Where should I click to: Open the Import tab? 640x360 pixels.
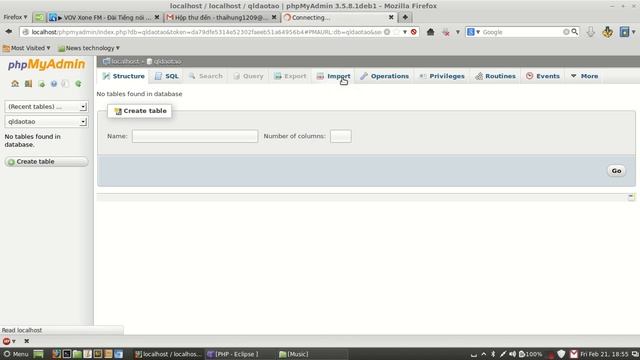(333, 76)
